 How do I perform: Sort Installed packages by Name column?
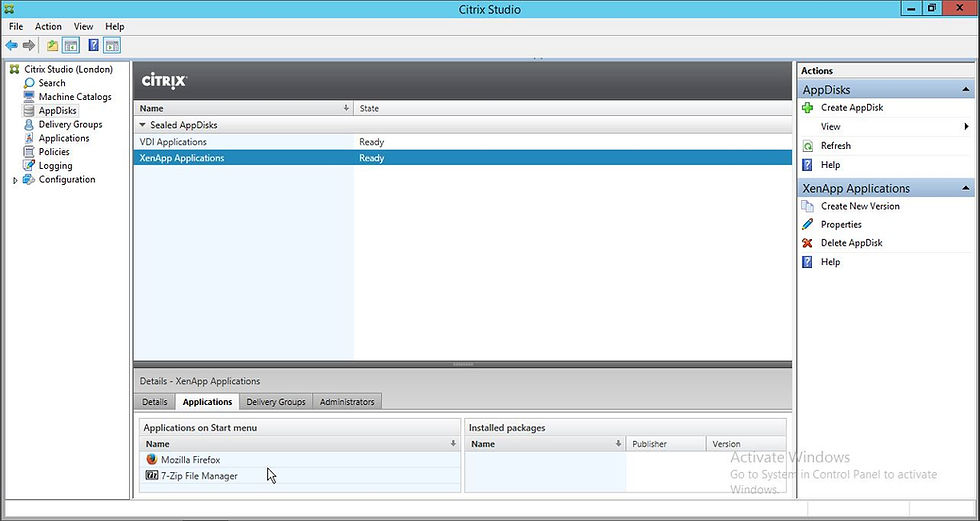point(546,444)
